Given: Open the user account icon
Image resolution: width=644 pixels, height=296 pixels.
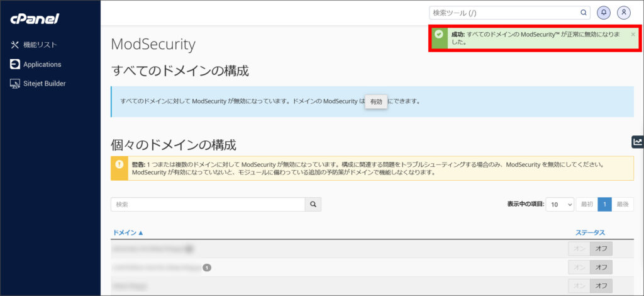Looking at the screenshot, I should pos(624,13).
